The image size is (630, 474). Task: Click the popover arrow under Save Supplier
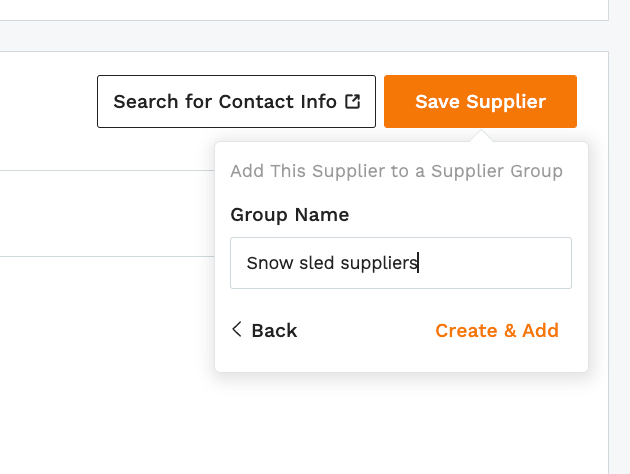click(x=481, y=135)
